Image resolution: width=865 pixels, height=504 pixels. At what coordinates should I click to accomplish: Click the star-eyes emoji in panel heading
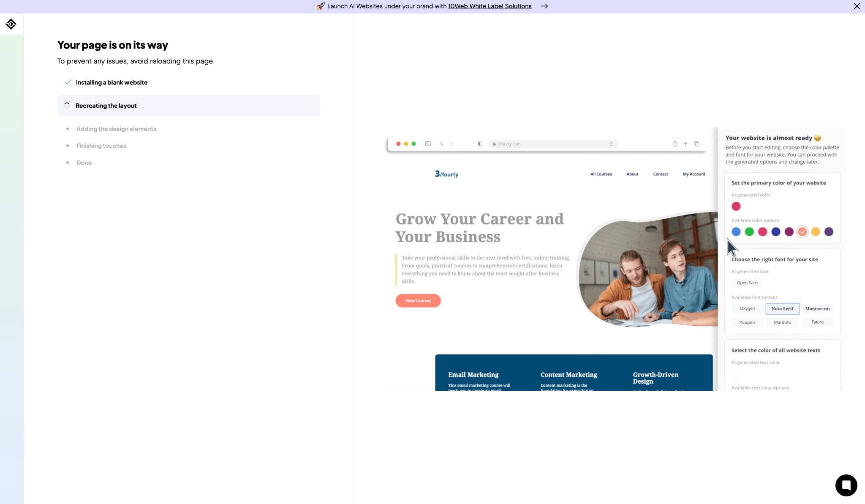(x=818, y=138)
